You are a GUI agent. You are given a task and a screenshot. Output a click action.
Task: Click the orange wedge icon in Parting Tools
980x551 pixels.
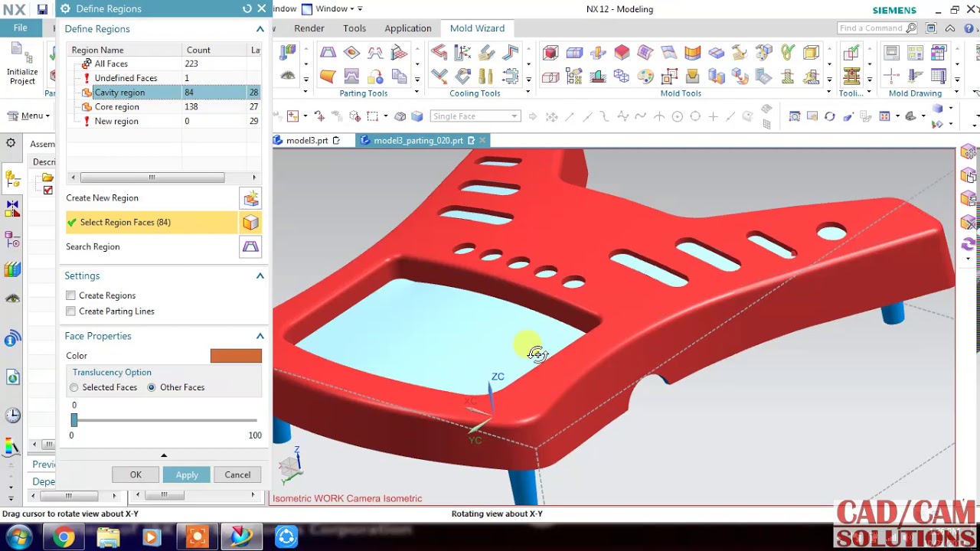point(328,77)
